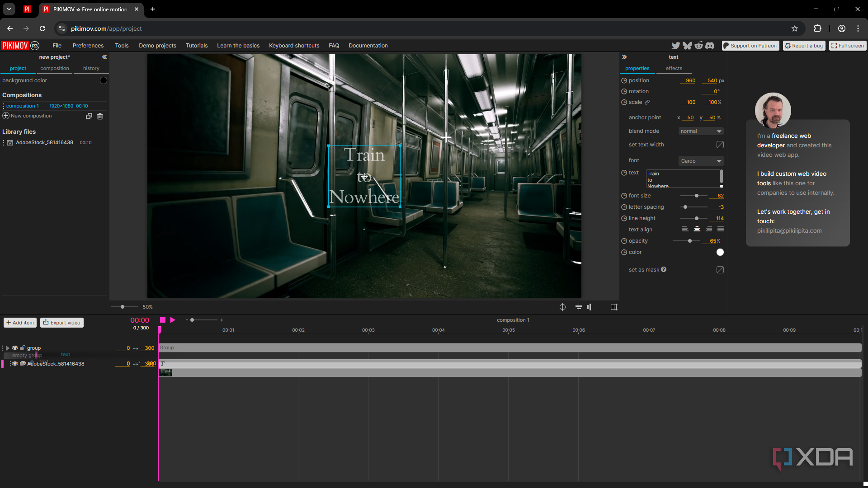Collapse the left project panel
The height and width of the screenshot is (488, 868).
click(104, 57)
